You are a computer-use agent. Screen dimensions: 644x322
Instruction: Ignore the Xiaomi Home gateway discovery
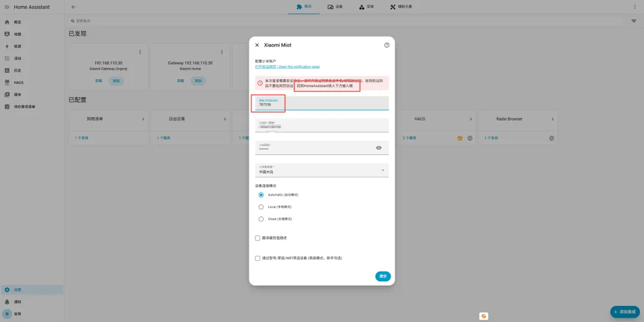point(180,81)
